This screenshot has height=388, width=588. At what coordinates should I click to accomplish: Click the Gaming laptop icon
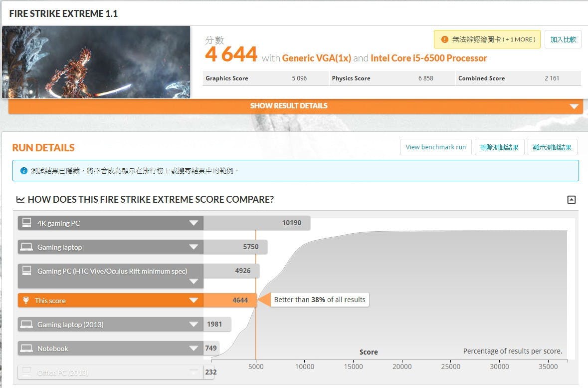coord(27,247)
